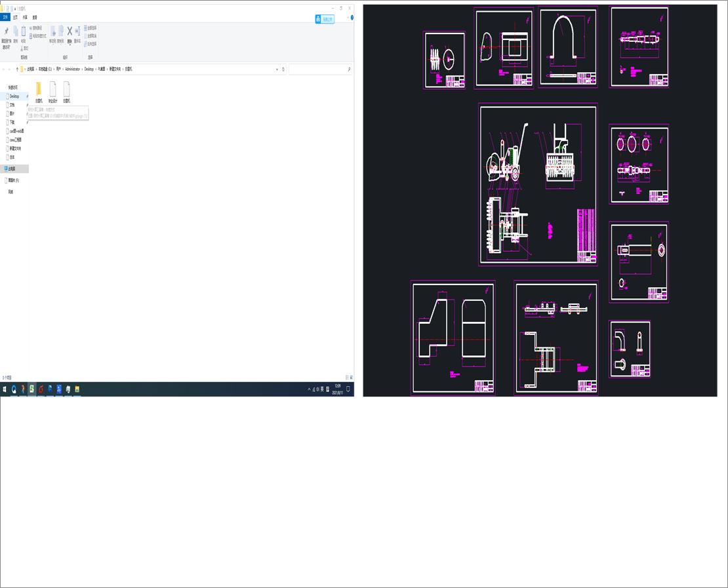Select the Pictures entry in the navigation pane
The image size is (728, 588).
click(x=12, y=113)
